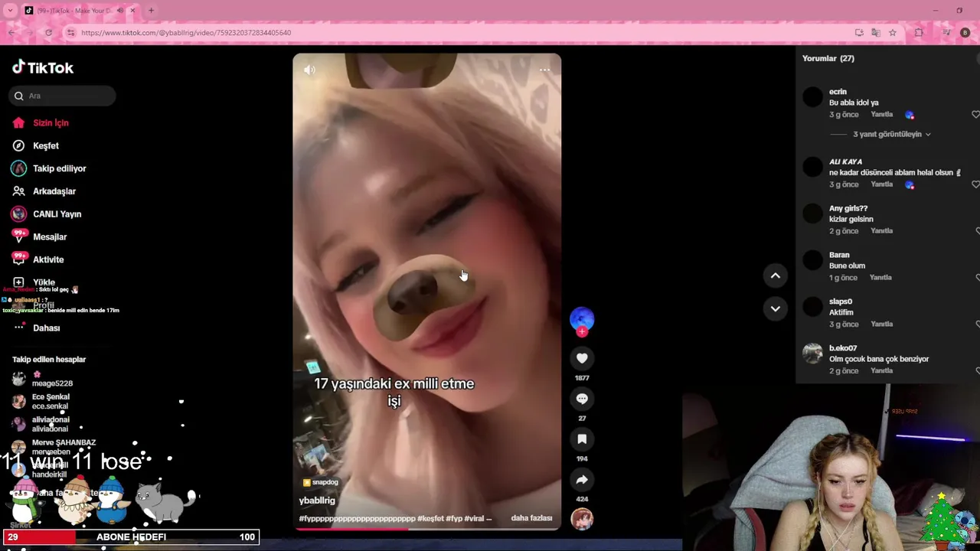980x551 pixels.
Task: Reply to Baran's comment
Action: tap(880, 278)
